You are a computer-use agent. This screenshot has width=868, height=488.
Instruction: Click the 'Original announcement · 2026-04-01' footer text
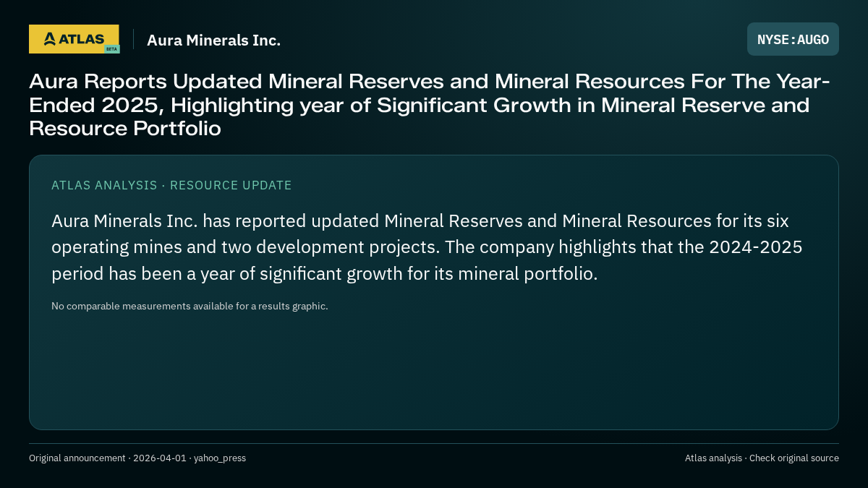tap(137, 458)
